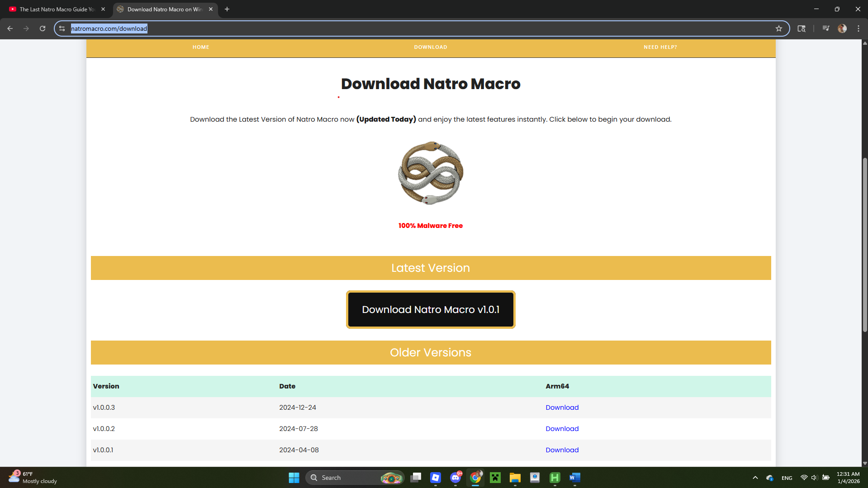Open the weather widget showing 61°F
Image resolution: width=868 pixels, height=488 pixels.
(33, 478)
